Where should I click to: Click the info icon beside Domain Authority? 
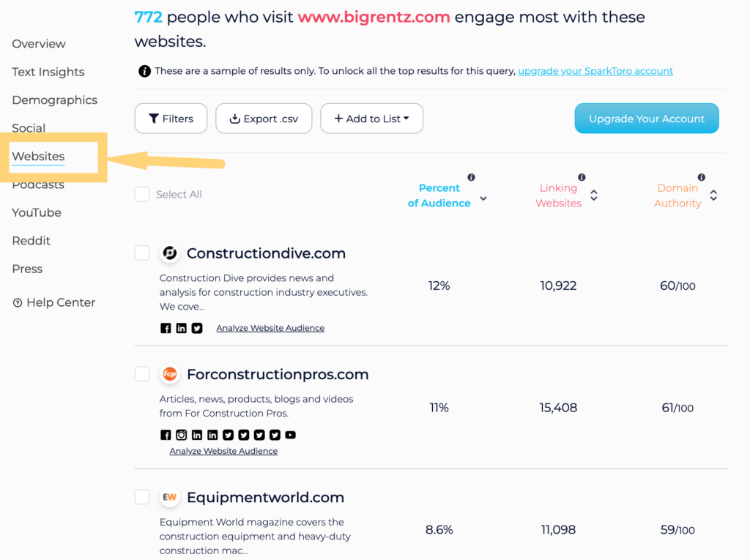pos(701,176)
